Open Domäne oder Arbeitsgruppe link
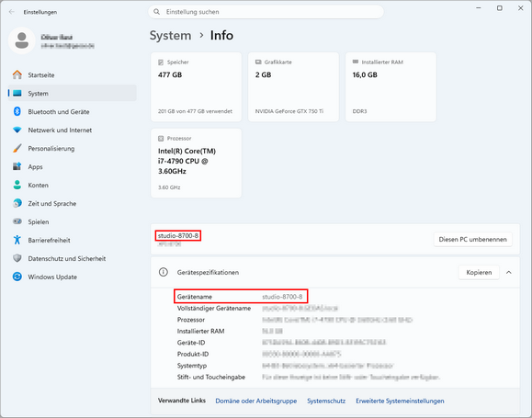This screenshot has height=418, width=532. coord(255,401)
